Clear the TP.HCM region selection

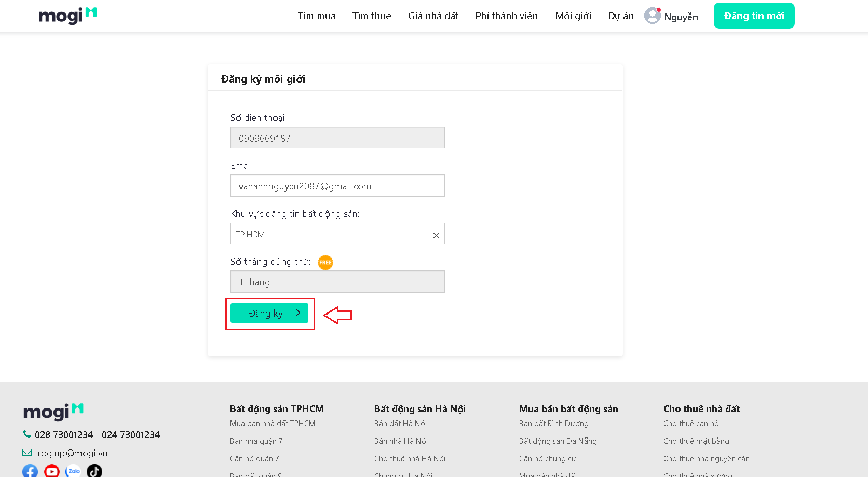[436, 235]
